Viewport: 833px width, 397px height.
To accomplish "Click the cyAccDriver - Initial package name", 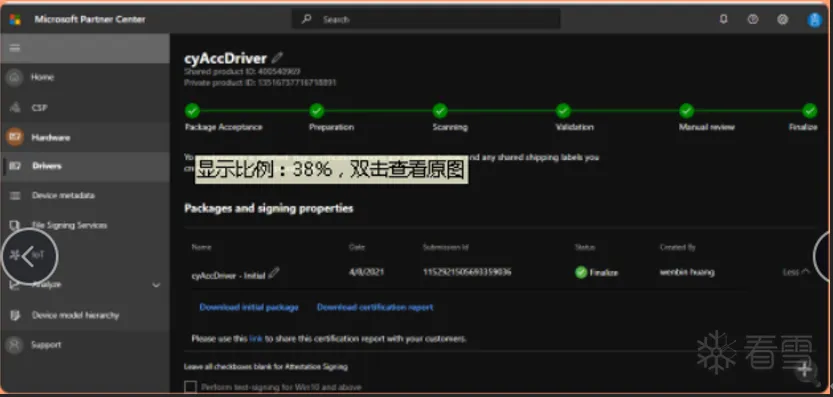I will (228, 275).
